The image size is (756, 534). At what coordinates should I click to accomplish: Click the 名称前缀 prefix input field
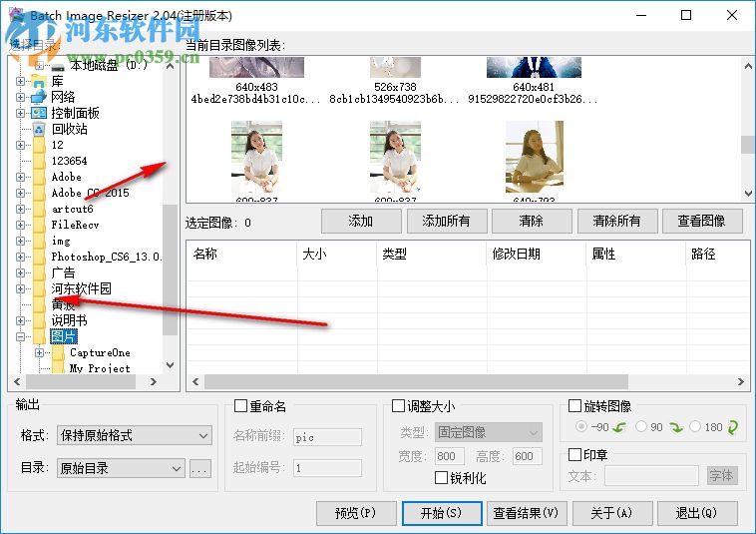coord(327,437)
